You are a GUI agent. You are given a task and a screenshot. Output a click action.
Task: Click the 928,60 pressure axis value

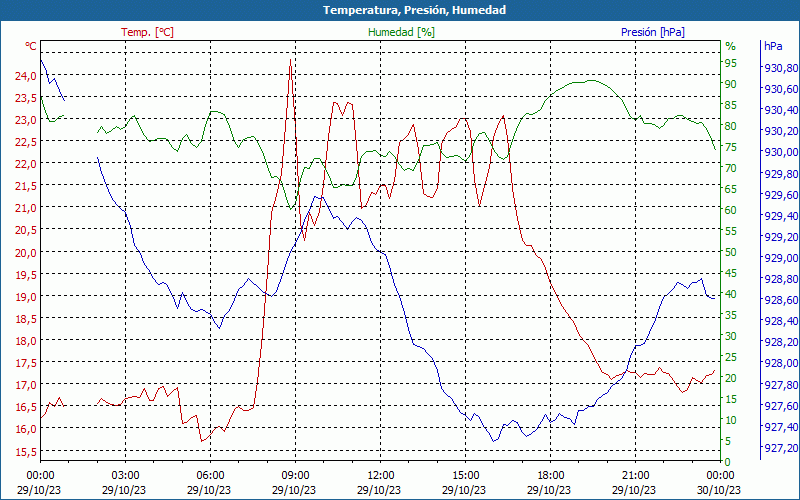781,300
